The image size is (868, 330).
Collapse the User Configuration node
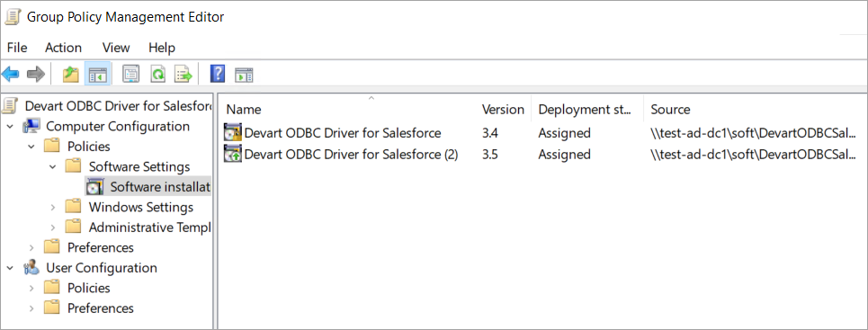point(11,268)
